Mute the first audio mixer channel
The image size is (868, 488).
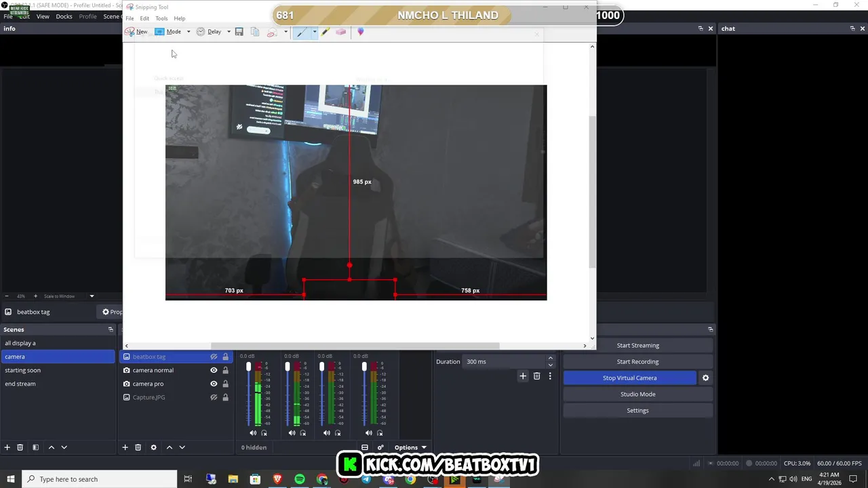[x=253, y=433]
